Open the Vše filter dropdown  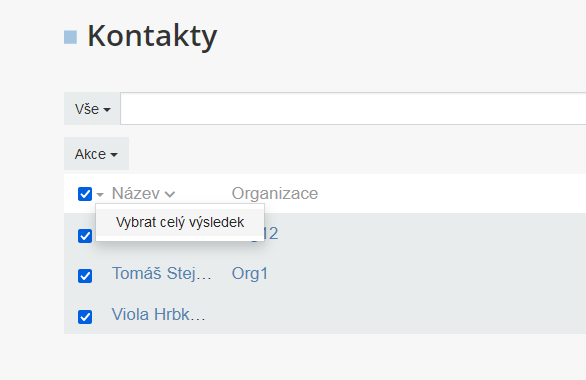tap(92, 109)
